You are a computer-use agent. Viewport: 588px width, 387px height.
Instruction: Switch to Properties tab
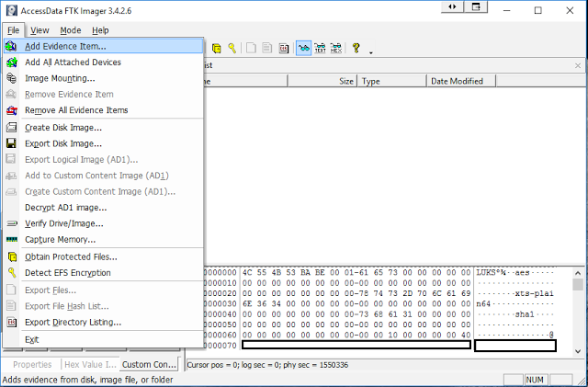point(32,364)
